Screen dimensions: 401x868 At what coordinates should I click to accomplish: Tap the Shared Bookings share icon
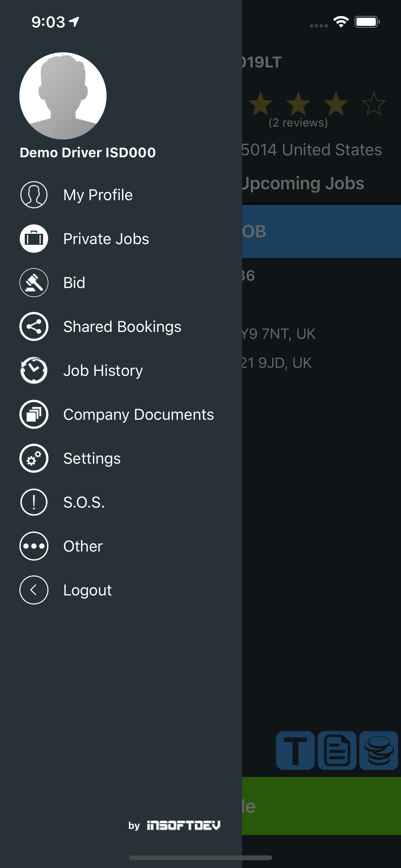click(34, 326)
